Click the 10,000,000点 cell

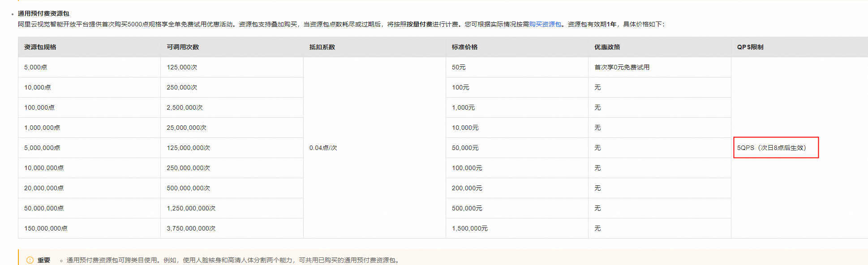(89, 168)
